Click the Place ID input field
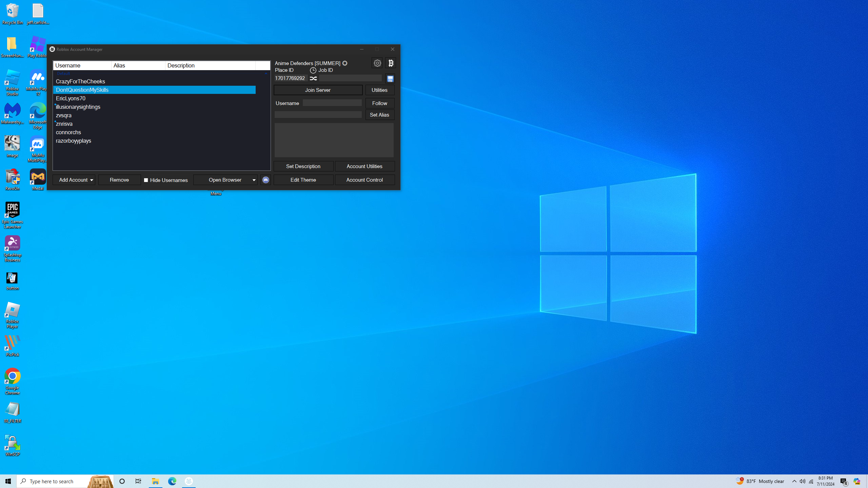The image size is (868, 488). click(x=291, y=78)
